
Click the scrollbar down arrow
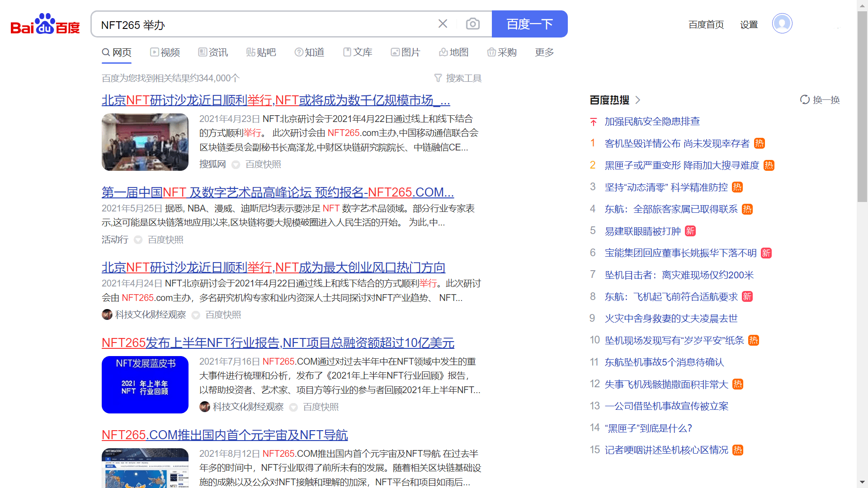click(x=862, y=482)
